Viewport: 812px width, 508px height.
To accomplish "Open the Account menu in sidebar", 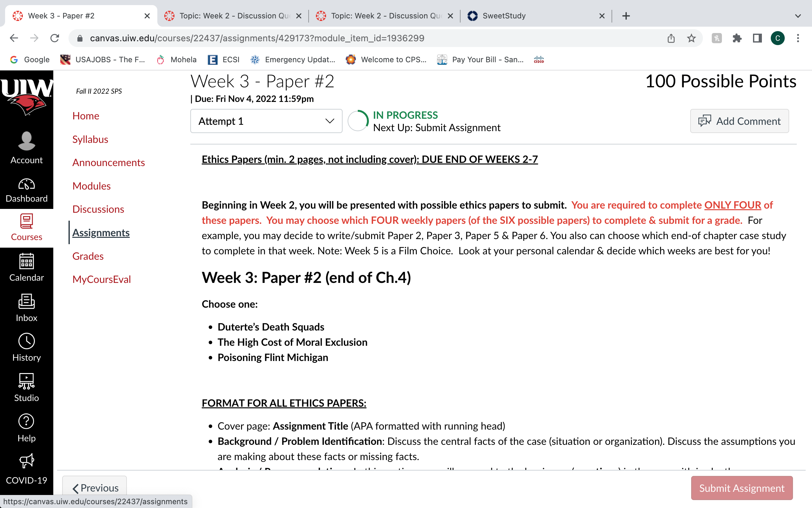I will pos(27,148).
